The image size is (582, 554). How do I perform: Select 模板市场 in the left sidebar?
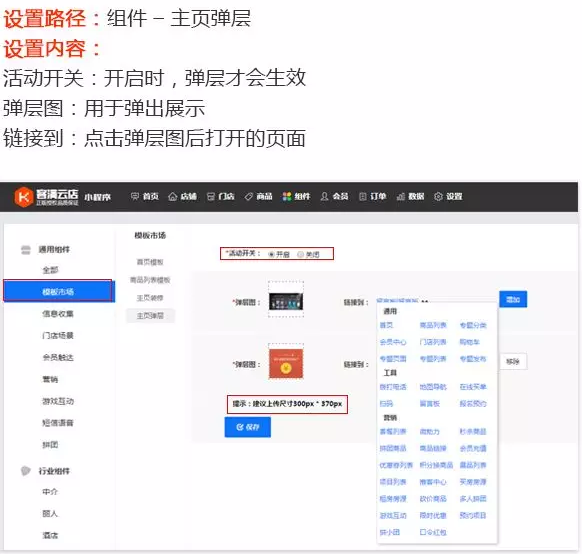pyautogui.click(x=58, y=291)
